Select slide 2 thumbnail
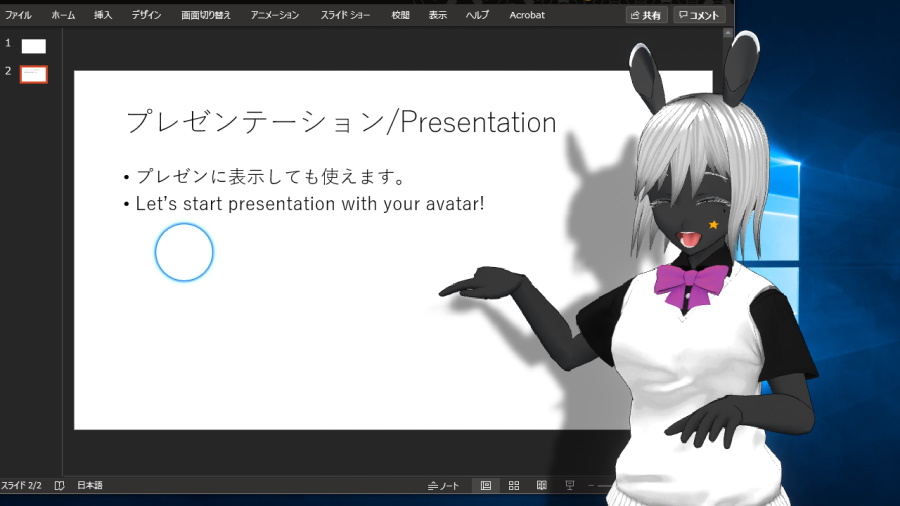 (34, 74)
